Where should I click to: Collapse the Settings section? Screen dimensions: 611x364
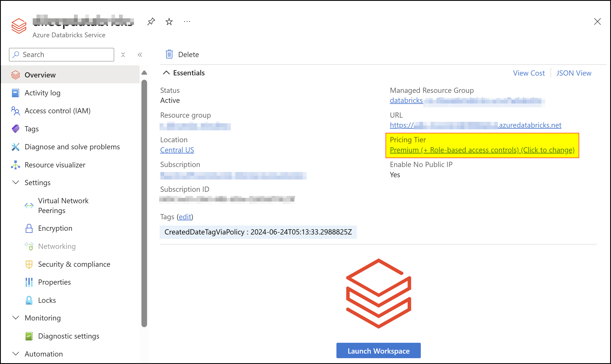(x=16, y=182)
